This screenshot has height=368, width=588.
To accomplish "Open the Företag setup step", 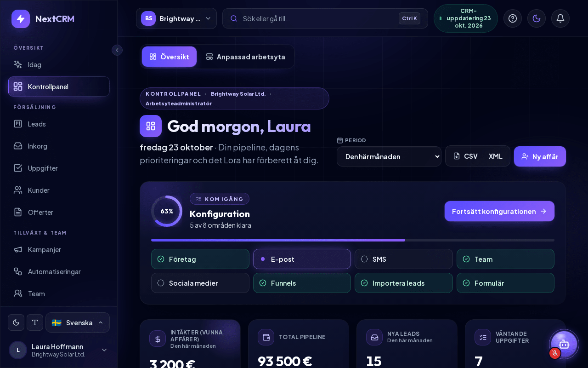I will [200, 259].
